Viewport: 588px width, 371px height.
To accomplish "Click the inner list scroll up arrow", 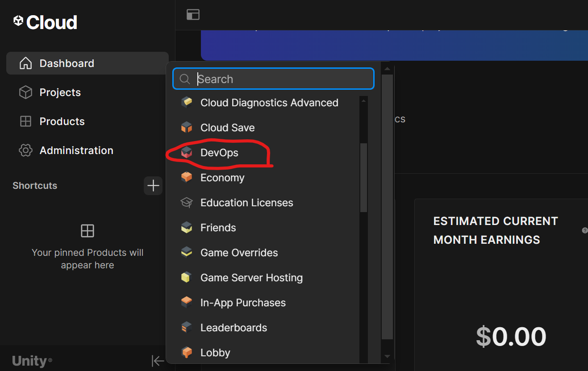I will (363, 101).
